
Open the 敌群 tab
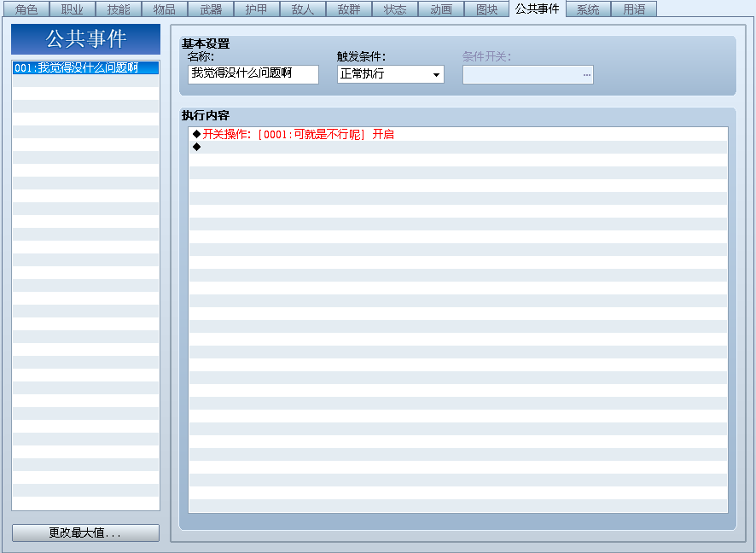349,9
